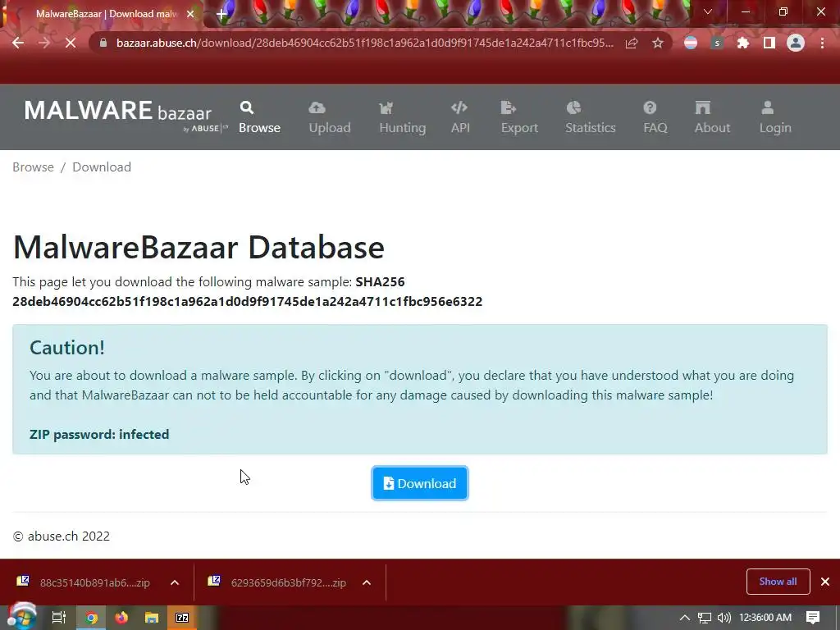Stop loading the page
Image resolution: width=840 pixels, height=630 pixels.
tap(71, 43)
